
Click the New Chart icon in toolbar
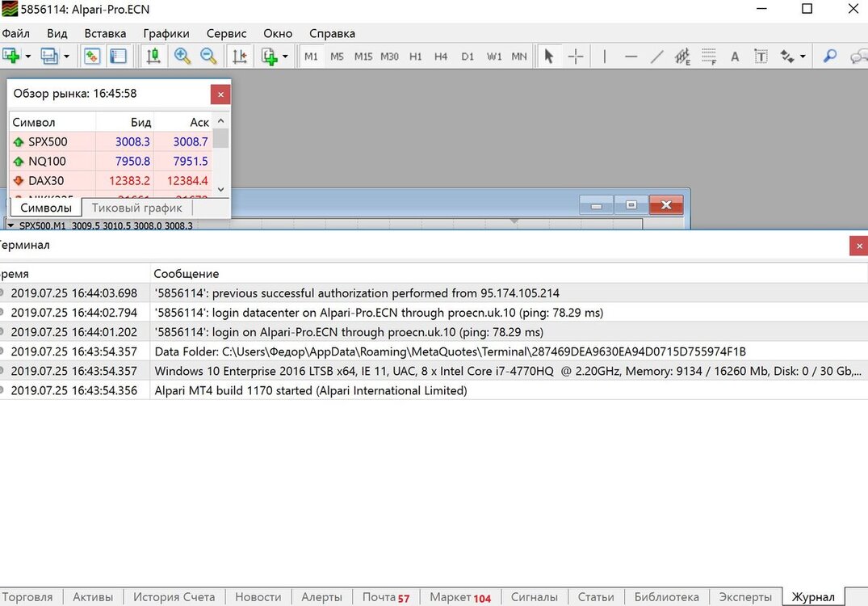pos(11,56)
